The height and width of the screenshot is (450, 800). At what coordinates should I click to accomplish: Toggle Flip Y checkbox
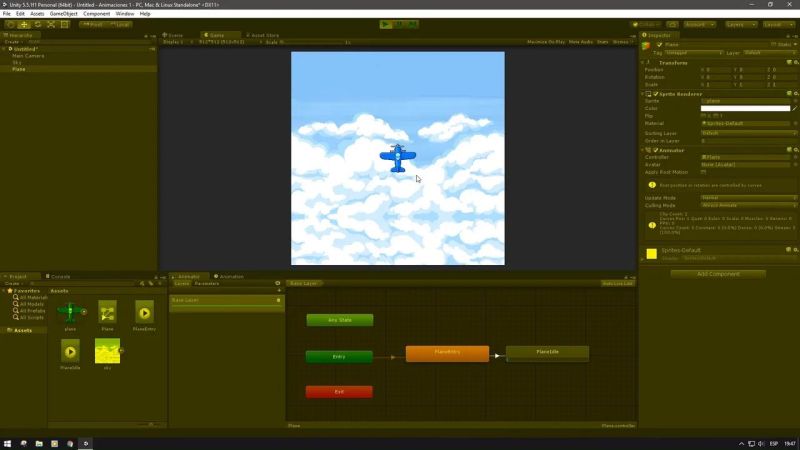tap(716, 116)
